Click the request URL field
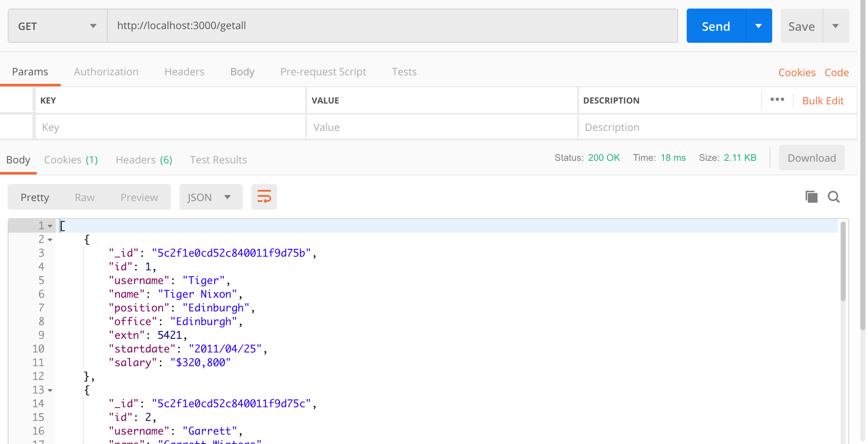This screenshot has width=868, height=444. tap(385, 26)
